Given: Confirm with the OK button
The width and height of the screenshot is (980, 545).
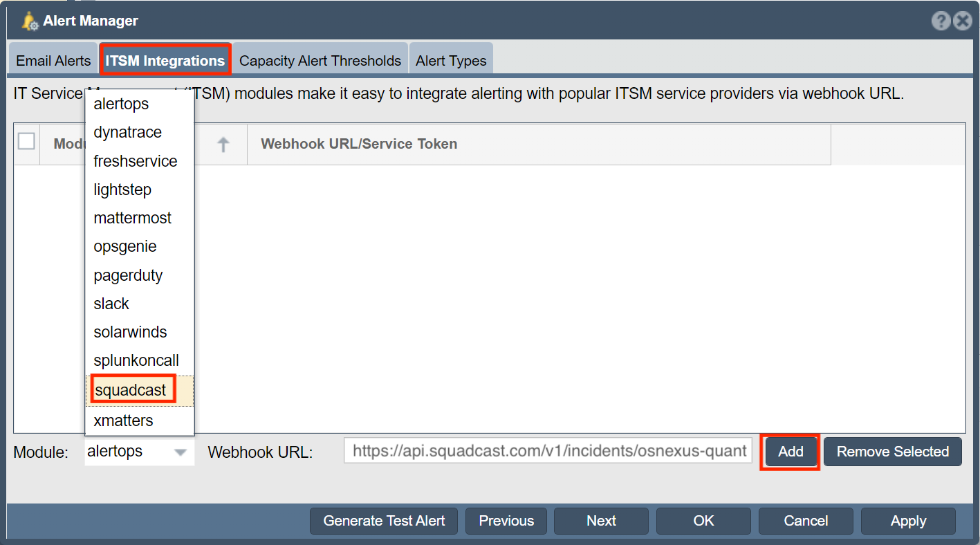Looking at the screenshot, I should click(x=703, y=521).
